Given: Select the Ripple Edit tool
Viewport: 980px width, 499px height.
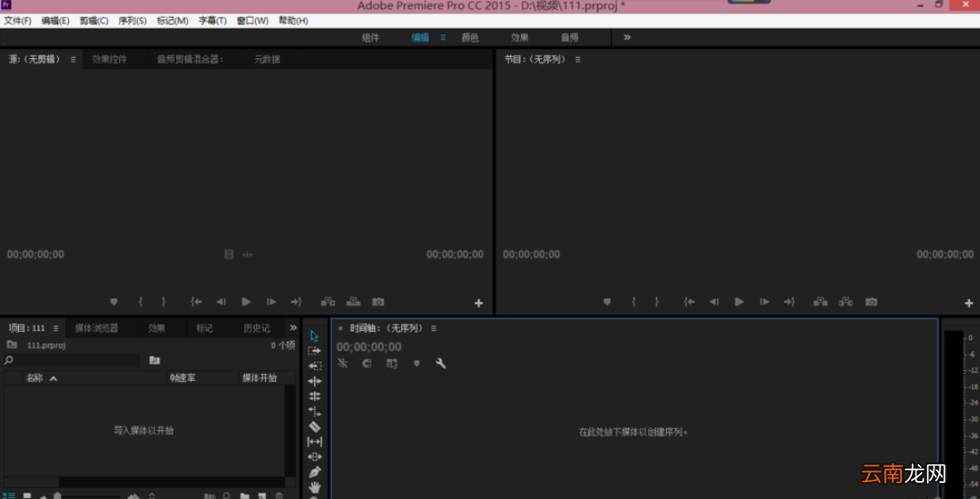Looking at the screenshot, I should (x=314, y=381).
